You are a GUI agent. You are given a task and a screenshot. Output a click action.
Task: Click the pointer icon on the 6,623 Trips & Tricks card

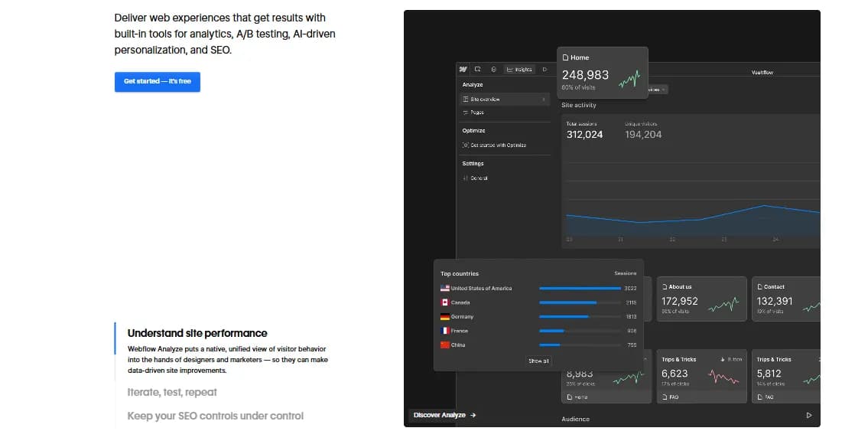tap(723, 360)
